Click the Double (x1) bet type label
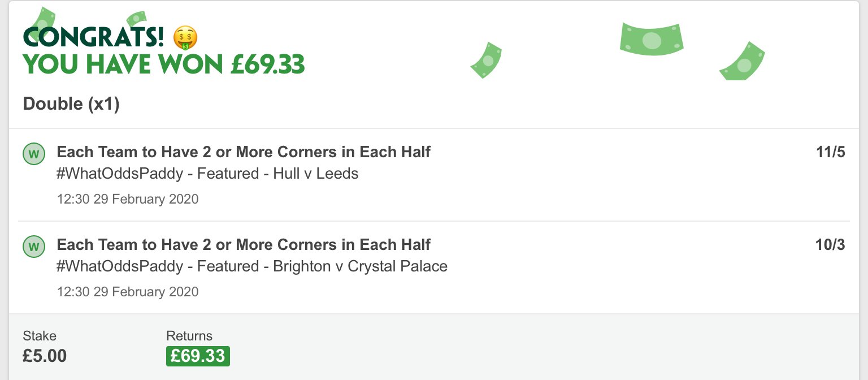This screenshot has height=380, width=868. 71,104
